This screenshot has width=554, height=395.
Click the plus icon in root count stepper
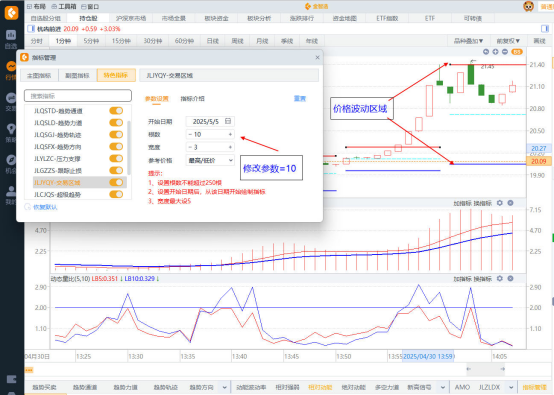pyautogui.click(x=230, y=134)
